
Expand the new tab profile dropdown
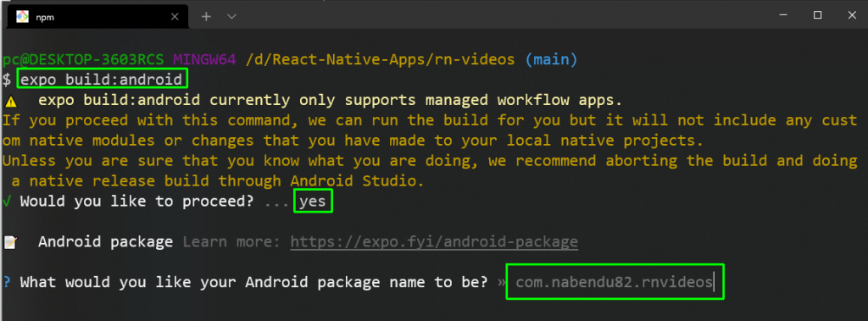click(232, 17)
